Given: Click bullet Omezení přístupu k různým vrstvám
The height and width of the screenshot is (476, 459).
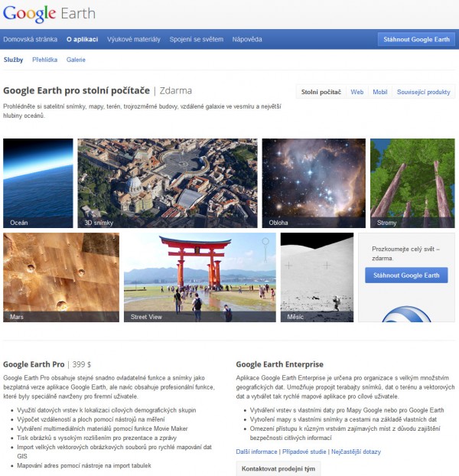Looking at the screenshot, I should 345,433.
